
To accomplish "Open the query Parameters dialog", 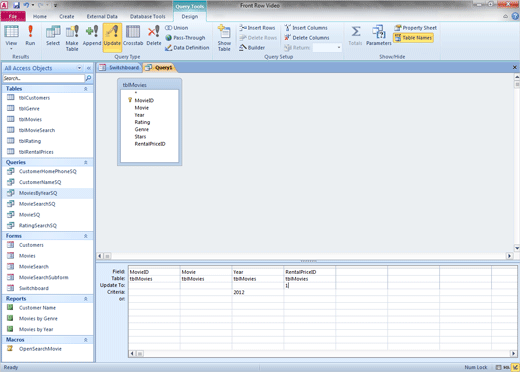I will pyautogui.click(x=379, y=35).
